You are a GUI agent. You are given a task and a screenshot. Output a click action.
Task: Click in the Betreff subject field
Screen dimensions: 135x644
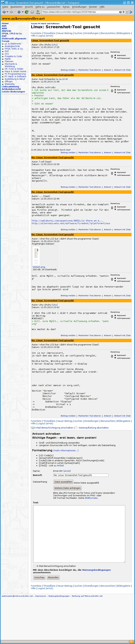click(x=81, y=475)
